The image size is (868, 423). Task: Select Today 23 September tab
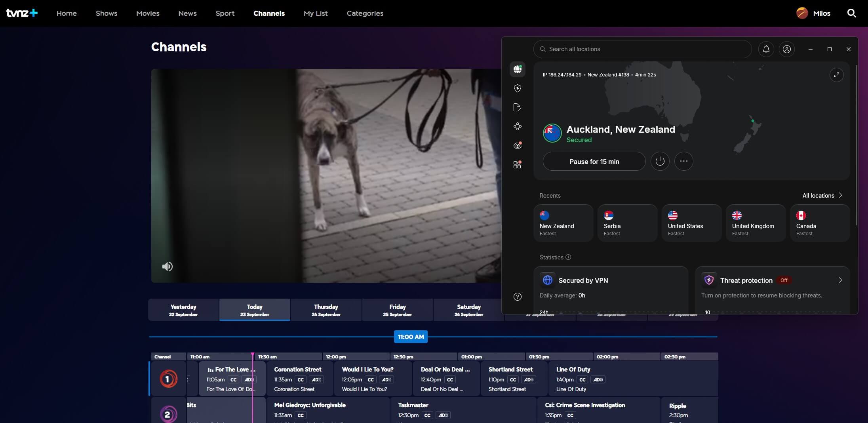pos(255,310)
